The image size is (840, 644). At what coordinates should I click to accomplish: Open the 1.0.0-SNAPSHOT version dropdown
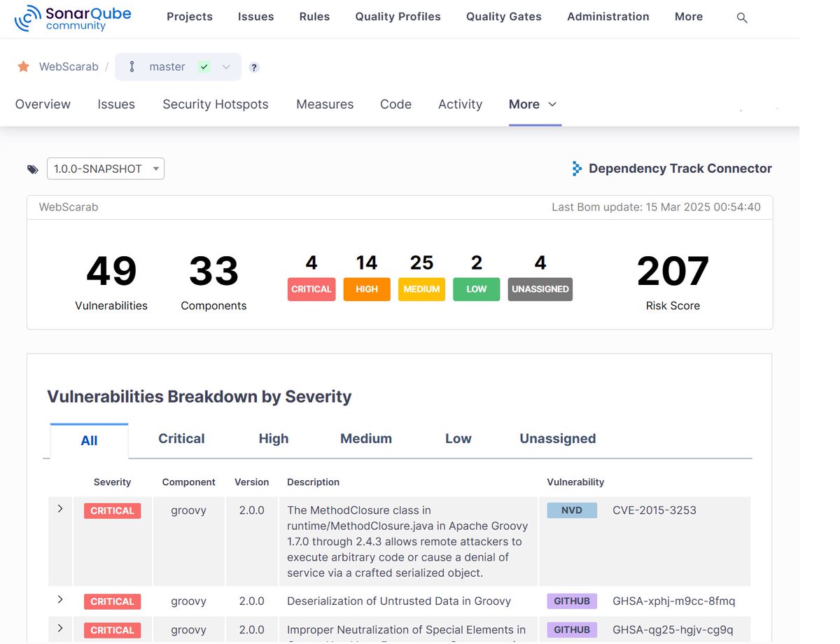tap(106, 169)
